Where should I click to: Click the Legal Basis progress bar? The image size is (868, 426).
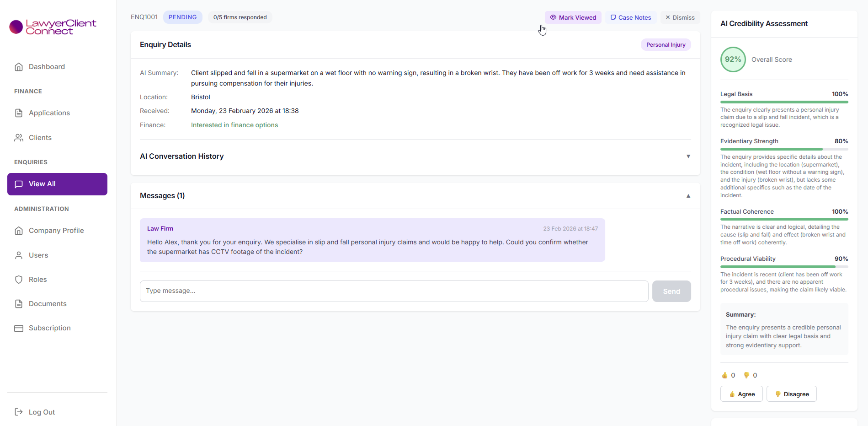[x=784, y=102]
